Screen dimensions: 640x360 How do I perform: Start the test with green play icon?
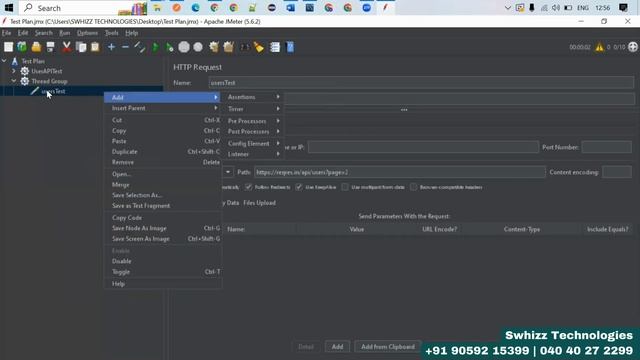click(155, 47)
